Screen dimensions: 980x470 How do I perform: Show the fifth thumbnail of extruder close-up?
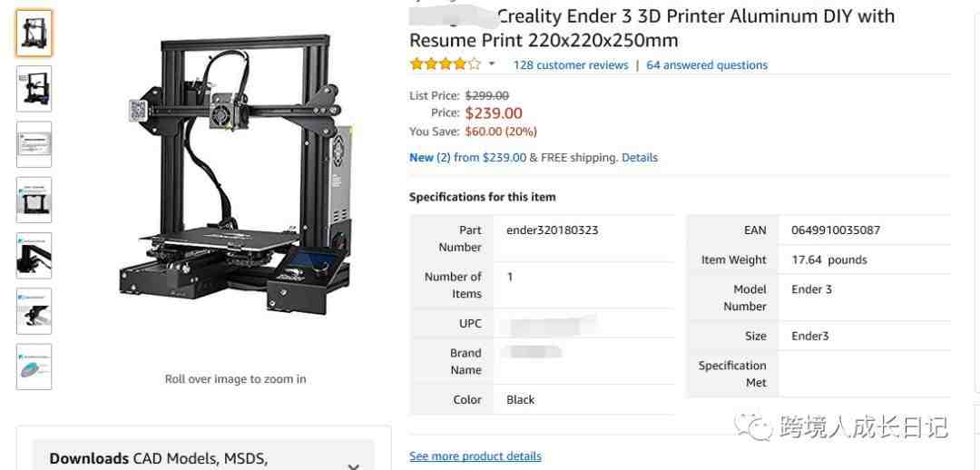[x=34, y=256]
